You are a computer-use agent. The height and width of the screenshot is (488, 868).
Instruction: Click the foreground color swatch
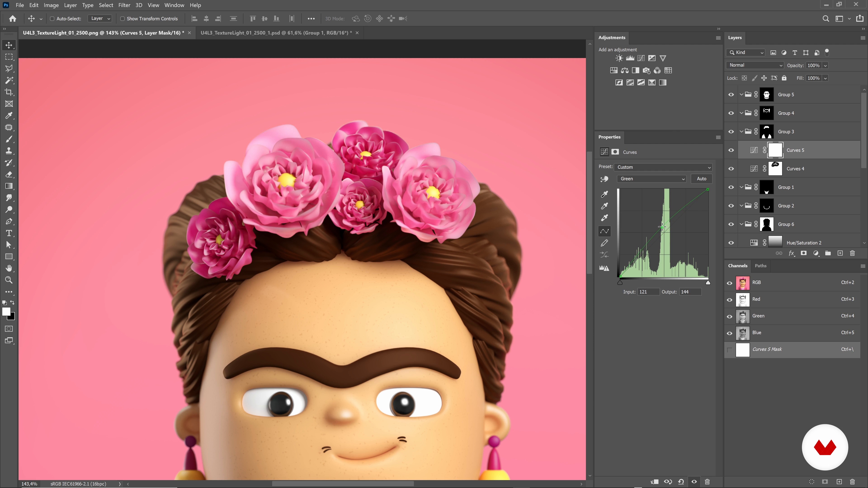coord(6,312)
